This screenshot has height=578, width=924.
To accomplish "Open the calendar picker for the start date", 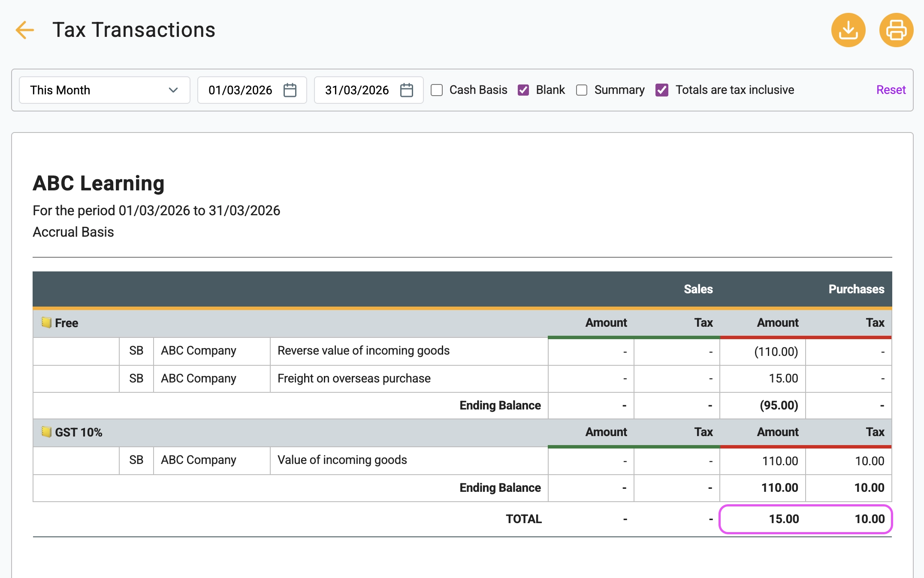I will [290, 90].
